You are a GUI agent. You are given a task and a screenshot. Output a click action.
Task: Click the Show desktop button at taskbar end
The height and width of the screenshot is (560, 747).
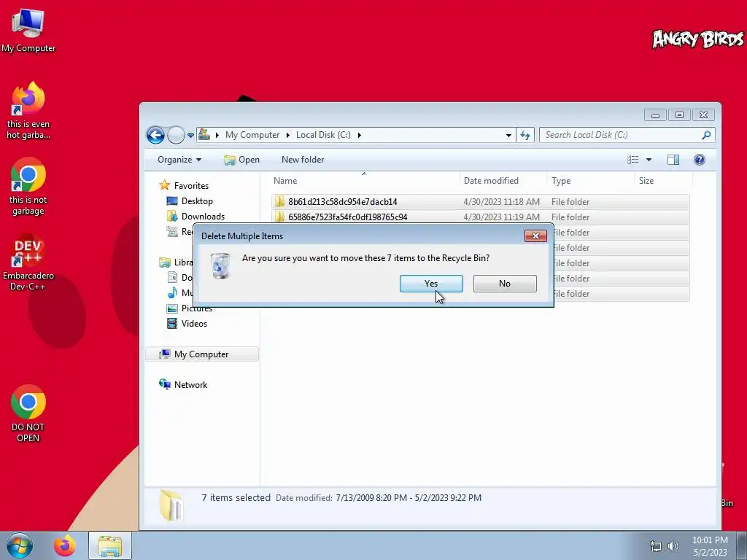click(x=742, y=545)
